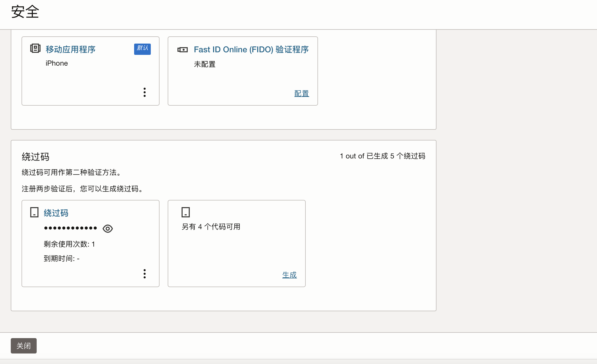Viewport: 597px width, 364px height.
Task: Click the generated bypass codes count text
Action: (x=382, y=156)
